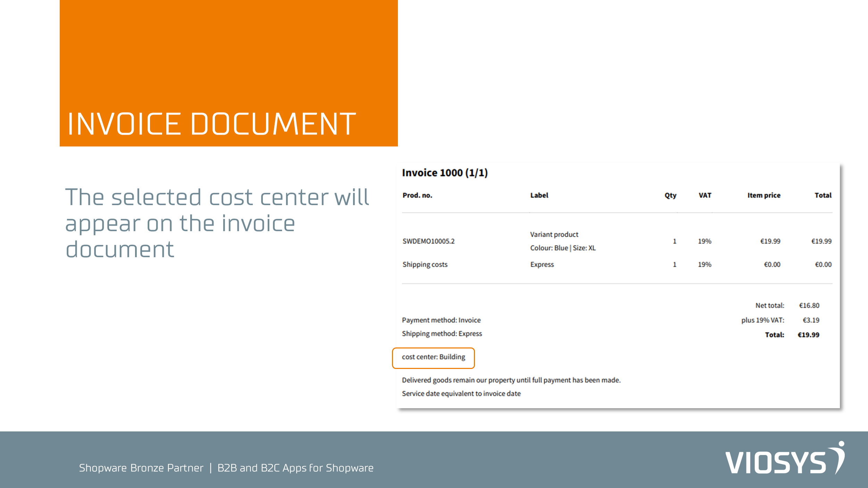This screenshot has height=488, width=868.
Task: Click product number 'SWDEMO10005.2'
Action: pyautogui.click(x=428, y=241)
